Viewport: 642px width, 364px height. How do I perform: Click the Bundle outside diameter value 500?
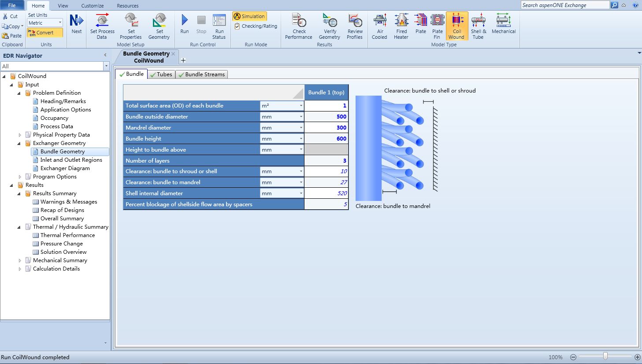(327, 117)
